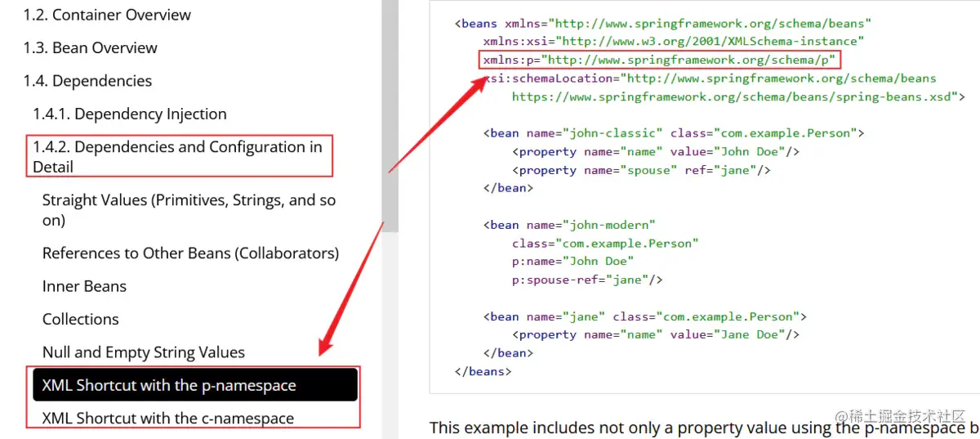Click the paragraph starting "This example includes"
The image size is (980, 439).
(x=704, y=427)
